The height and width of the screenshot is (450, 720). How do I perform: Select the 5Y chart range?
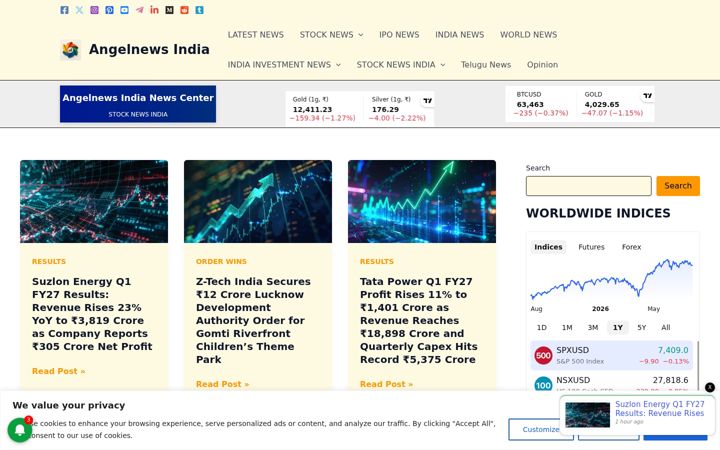(x=641, y=327)
